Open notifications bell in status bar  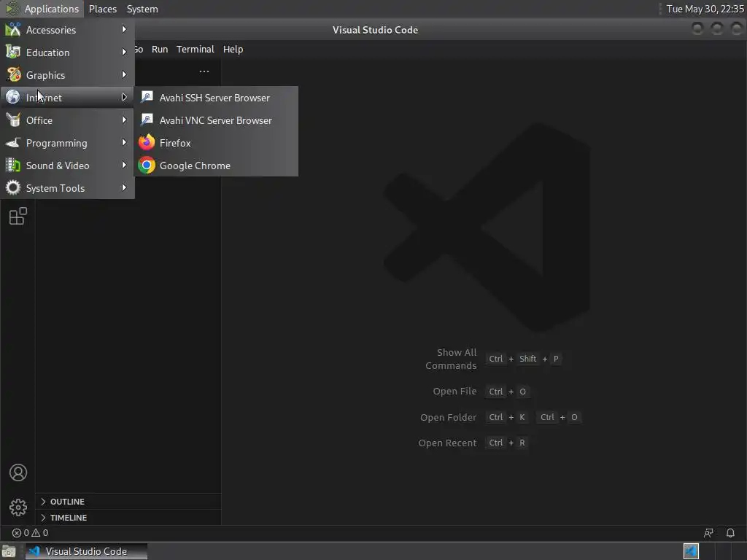(x=730, y=533)
